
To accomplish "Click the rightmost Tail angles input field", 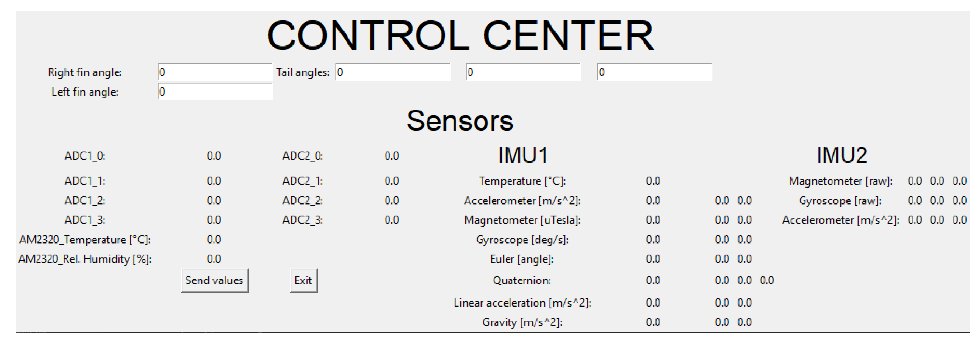I will [x=654, y=72].
